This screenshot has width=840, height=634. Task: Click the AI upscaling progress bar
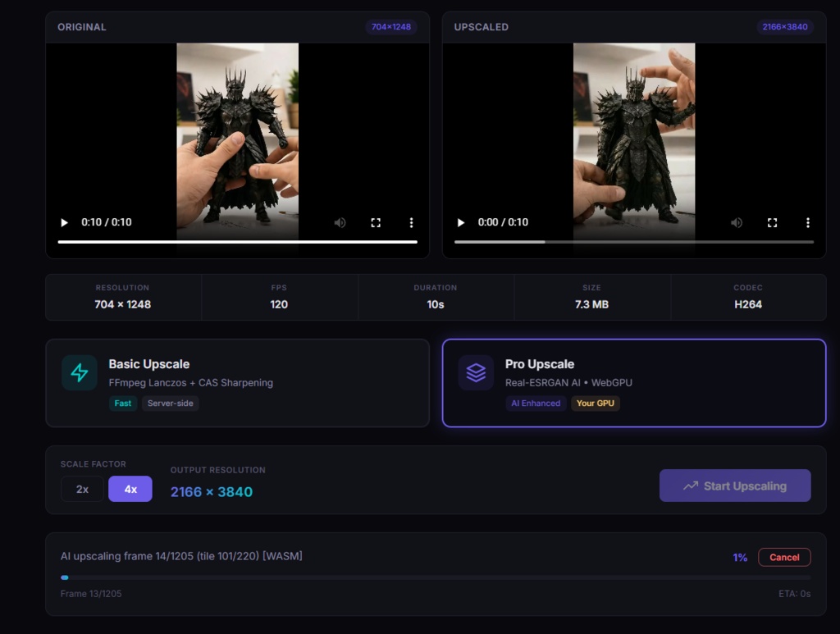(x=436, y=577)
